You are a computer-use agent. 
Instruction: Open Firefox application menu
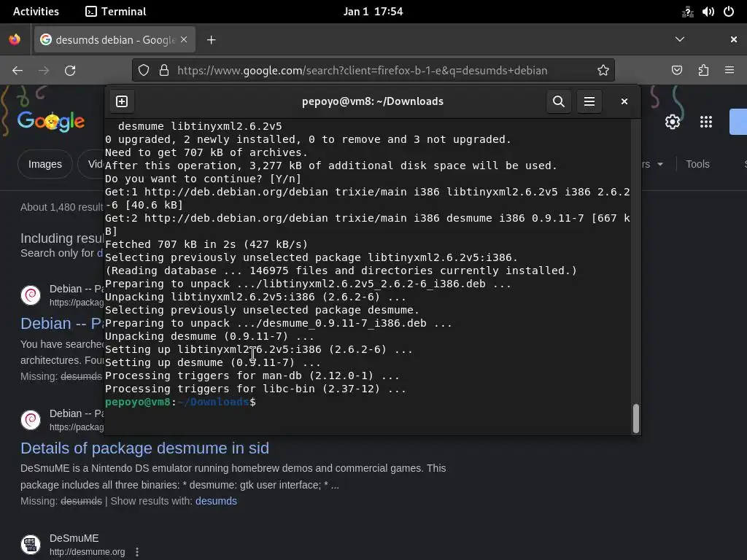pos(729,71)
